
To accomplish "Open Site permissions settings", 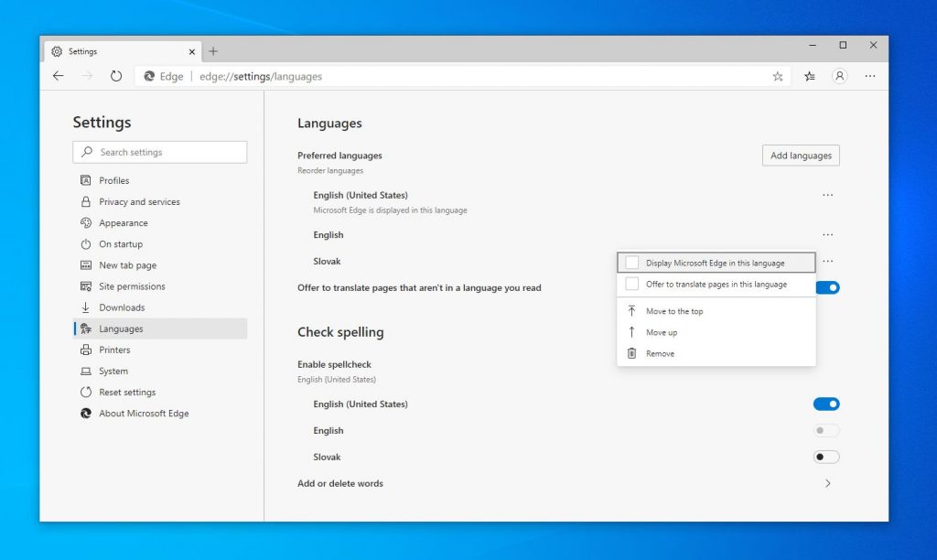I will 159,286.
